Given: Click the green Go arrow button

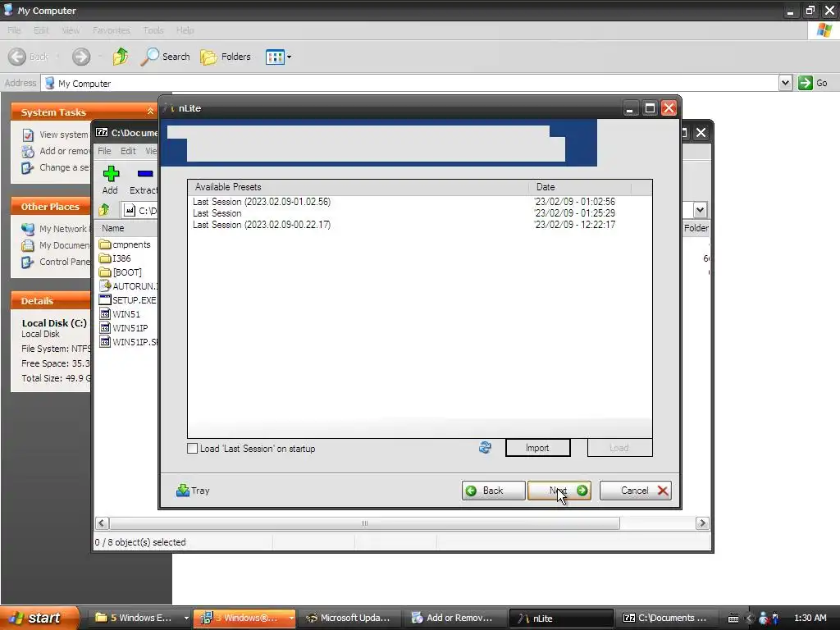Looking at the screenshot, I should point(806,83).
